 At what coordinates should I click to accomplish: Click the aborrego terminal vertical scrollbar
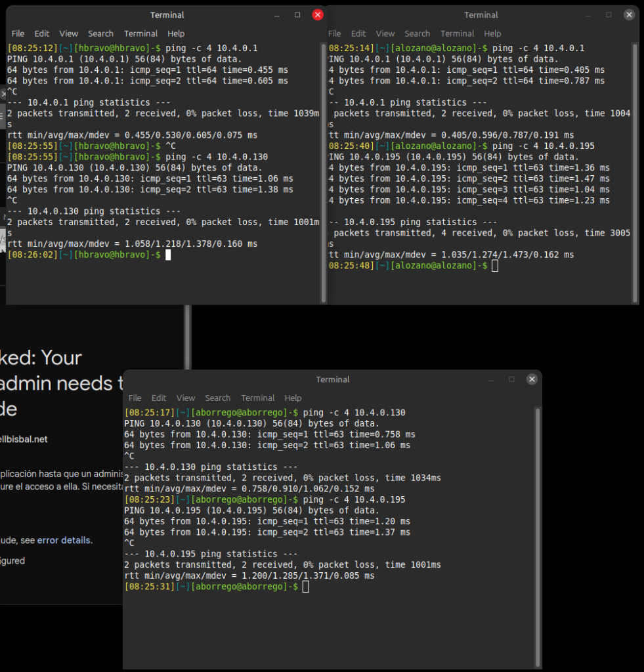pos(538,525)
